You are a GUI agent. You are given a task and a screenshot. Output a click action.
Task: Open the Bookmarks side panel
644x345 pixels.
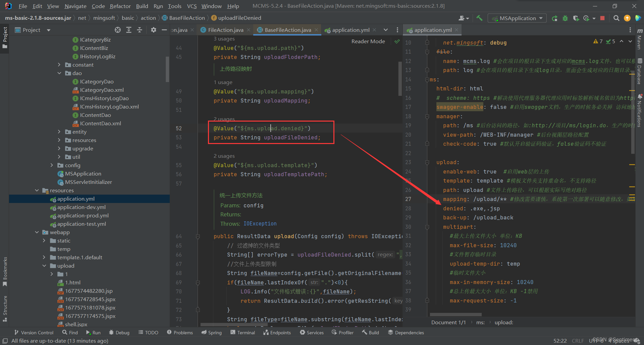(5, 271)
